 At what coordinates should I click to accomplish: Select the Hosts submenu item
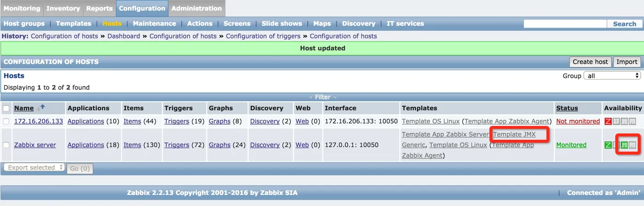(112, 23)
